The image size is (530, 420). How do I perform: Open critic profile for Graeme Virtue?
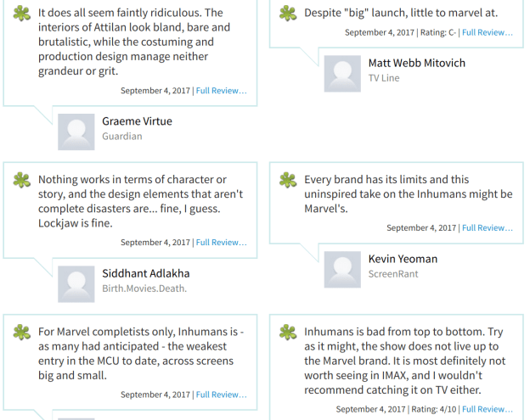click(137, 121)
